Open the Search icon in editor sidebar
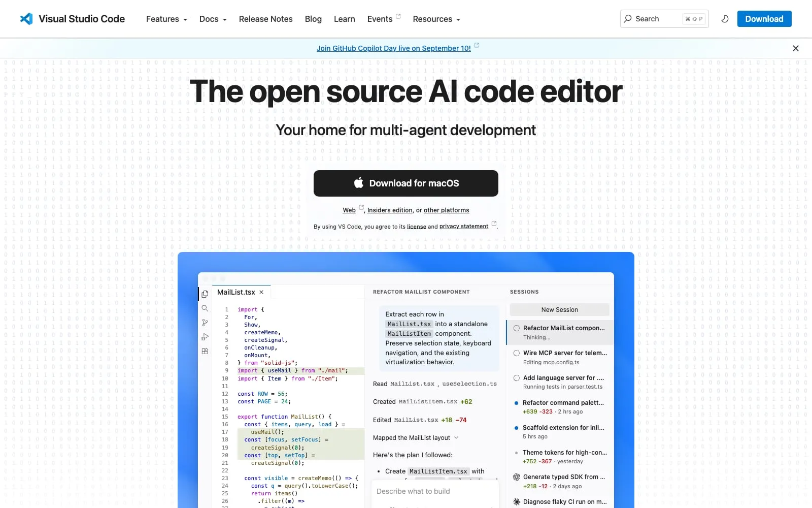 [205, 308]
